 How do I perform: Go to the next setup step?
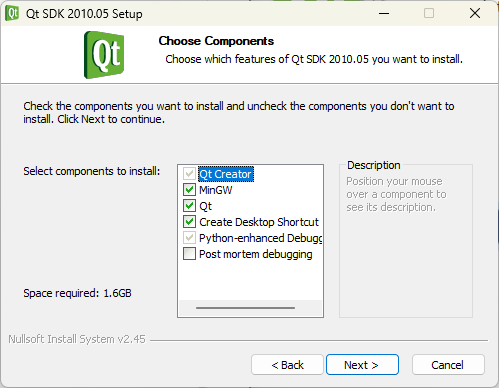(362, 365)
